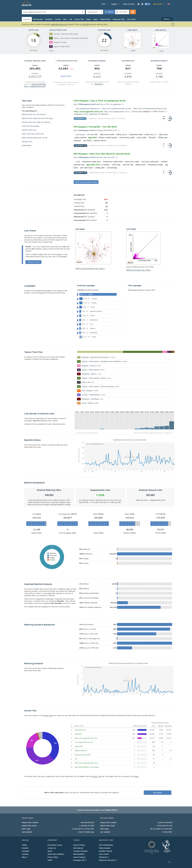Open the language flag selector
This screenshot has width=192, height=868.
pos(170,4)
